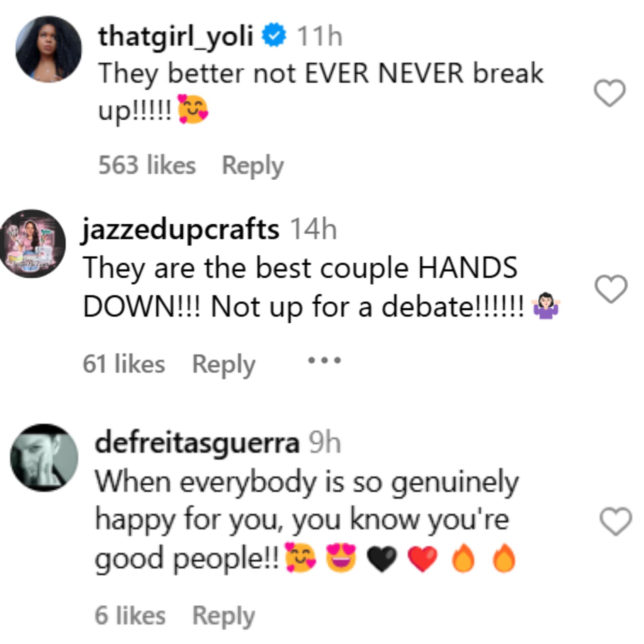Click the 9h comment timestamp
Screen dimensions: 644x644
pos(324,443)
